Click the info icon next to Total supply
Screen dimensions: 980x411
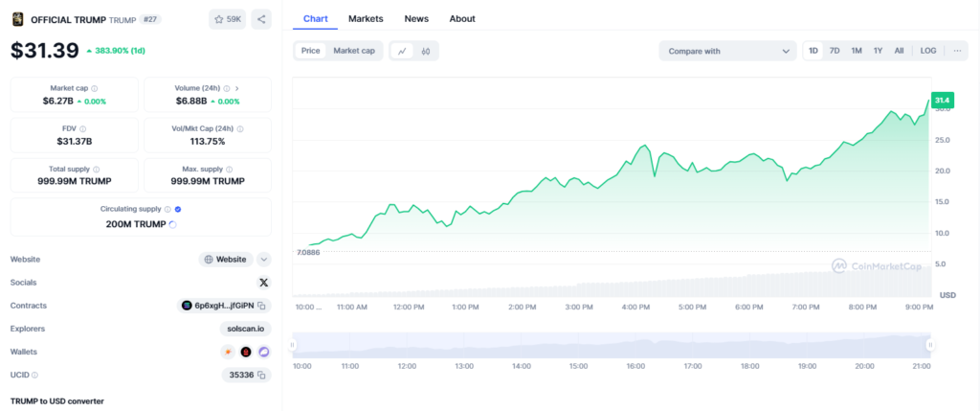pyautogui.click(x=97, y=170)
